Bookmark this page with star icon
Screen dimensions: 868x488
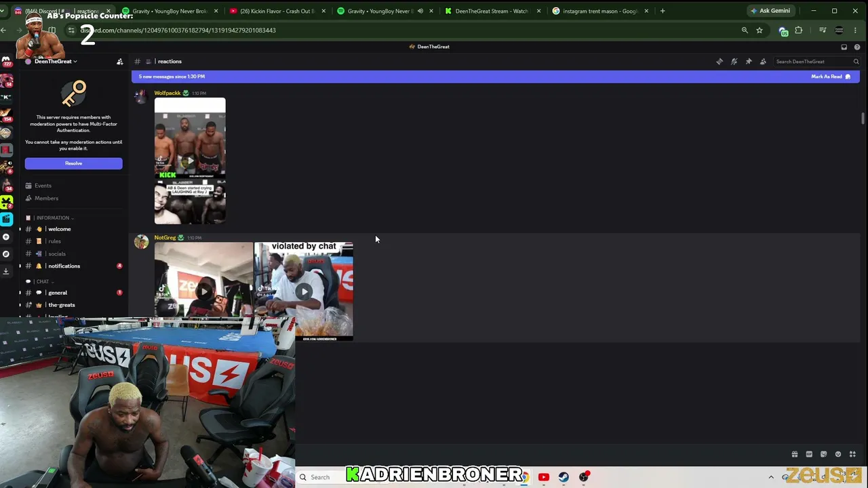(x=759, y=30)
